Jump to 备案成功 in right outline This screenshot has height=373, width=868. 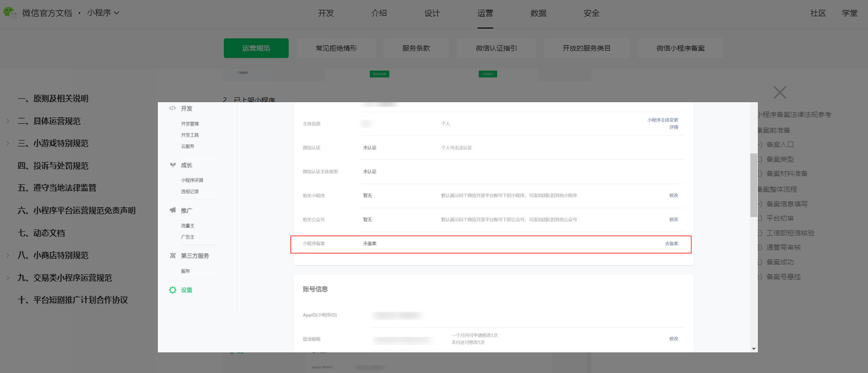pyautogui.click(x=780, y=262)
